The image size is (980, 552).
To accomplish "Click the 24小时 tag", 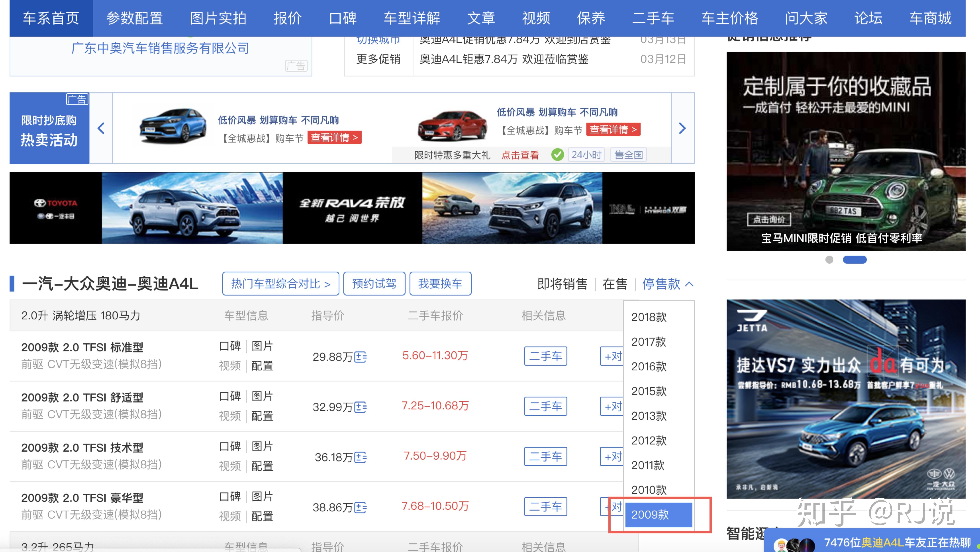I will tap(586, 155).
